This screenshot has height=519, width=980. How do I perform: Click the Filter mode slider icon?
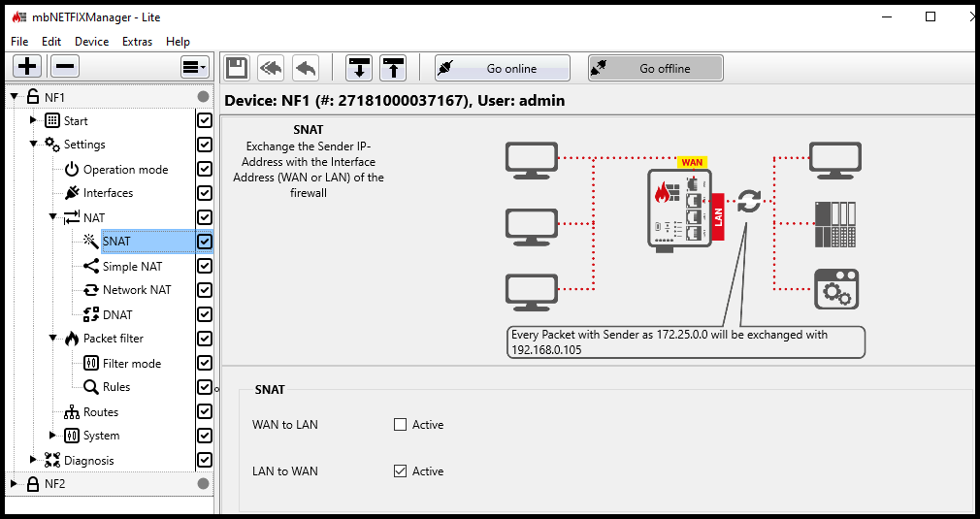point(91,363)
